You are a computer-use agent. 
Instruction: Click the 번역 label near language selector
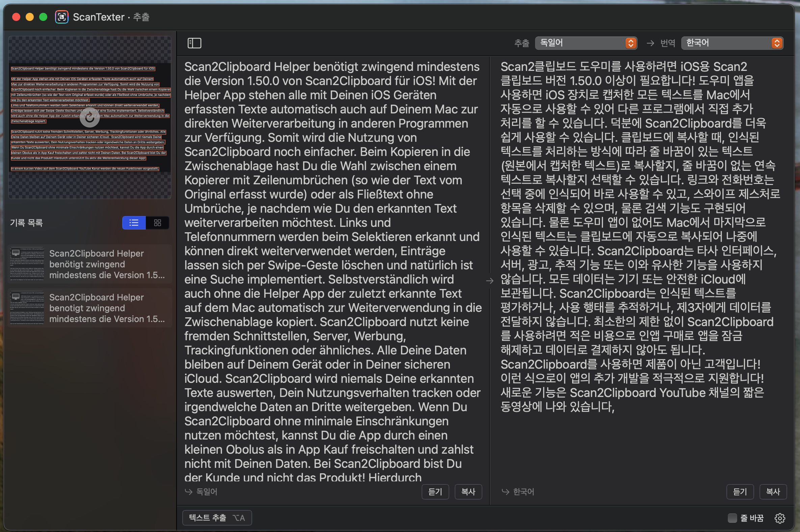tap(667, 43)
